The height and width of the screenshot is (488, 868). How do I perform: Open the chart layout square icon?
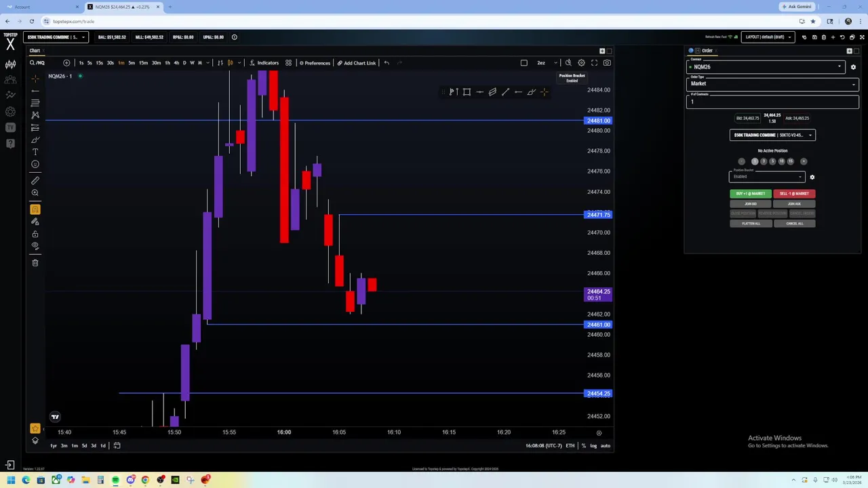(x=524, y=63)
